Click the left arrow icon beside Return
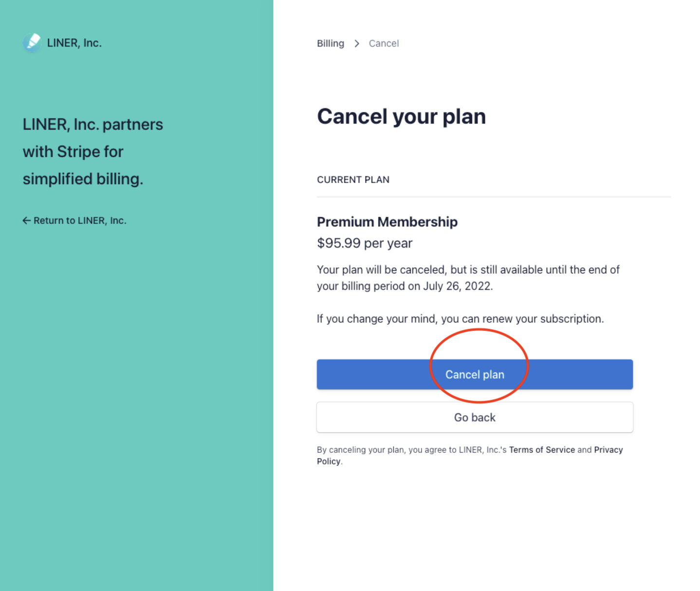The height and width of the screenshot is (591, 700). 26,221
